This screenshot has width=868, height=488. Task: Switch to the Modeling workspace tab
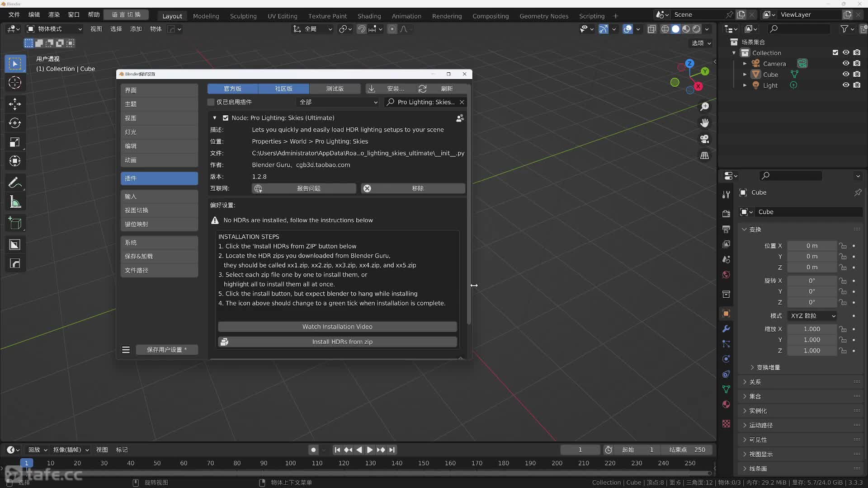(x=206, y=16)
